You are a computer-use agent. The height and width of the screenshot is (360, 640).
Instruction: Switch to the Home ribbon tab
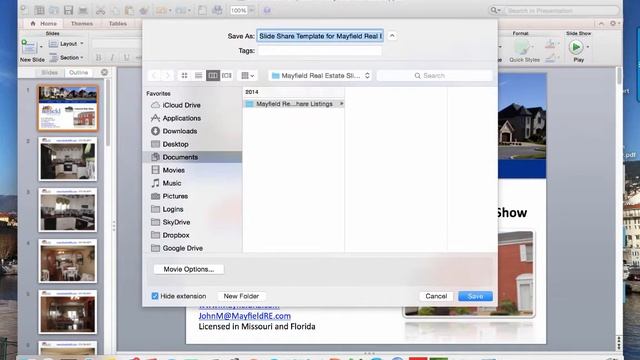pyautogui.click(x=44, y=24)
